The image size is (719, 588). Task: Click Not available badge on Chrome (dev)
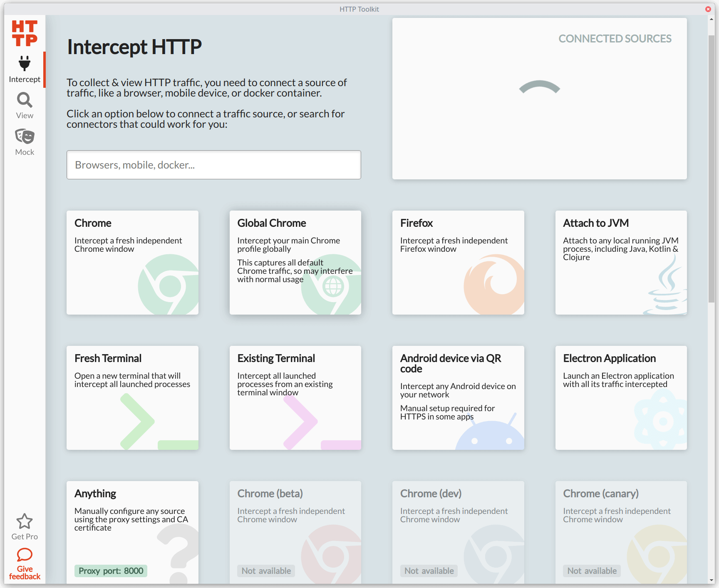[429, 571]
